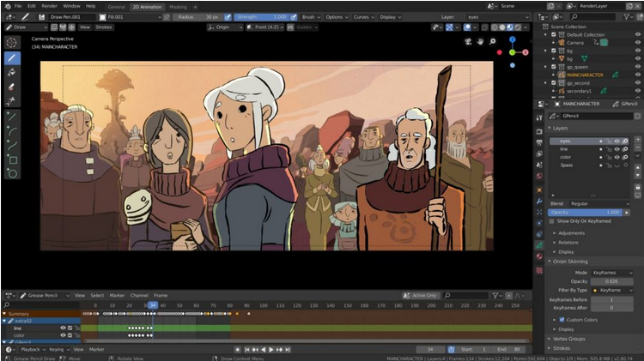The image size is (644, 361).
Task: Open the Draw mode dropdown
Action: [x=26, y=27]
